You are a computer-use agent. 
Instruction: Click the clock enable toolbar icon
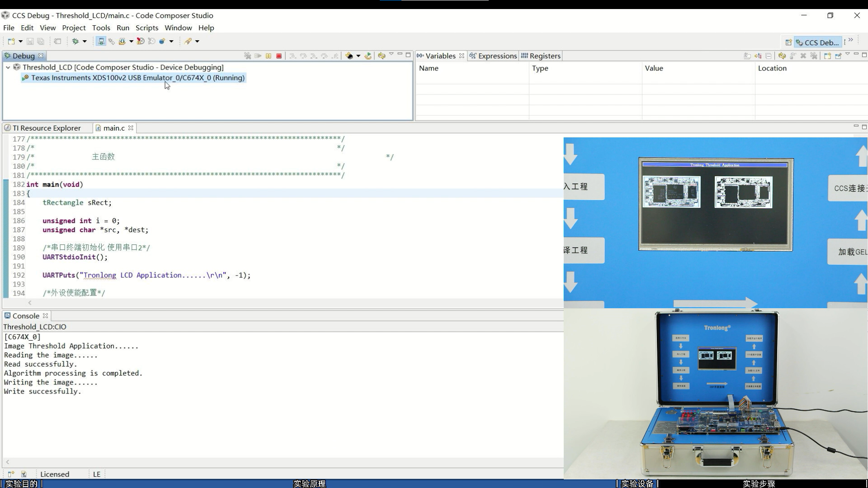(141, 41)
